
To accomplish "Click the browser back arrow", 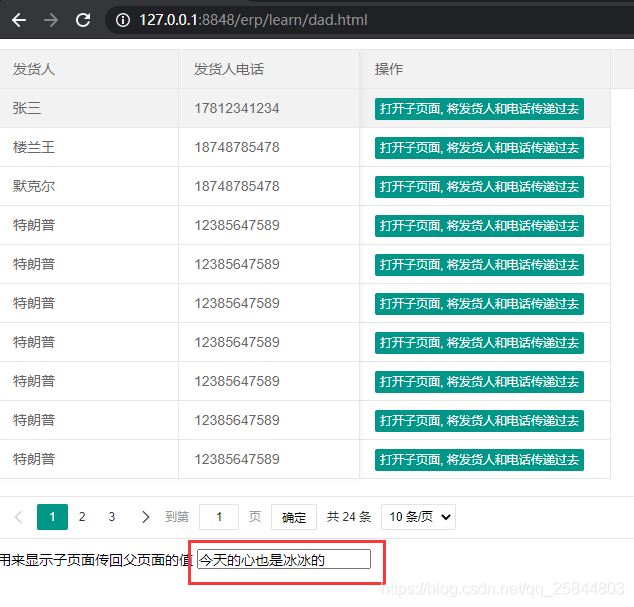I will coord(19,20).
